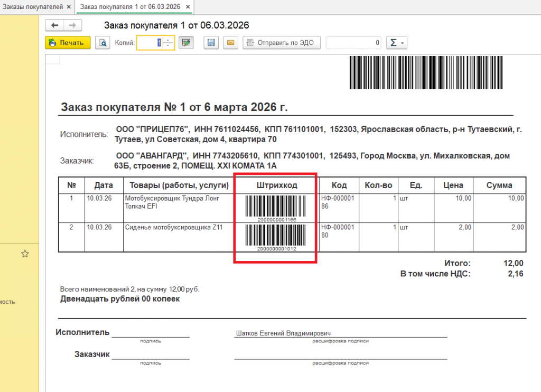Screen dimensions: 541x392
Task: Select the heading Заказ покупателя № 1 от 6 марта 2026 г.
Action: click(x=174, y=107)
